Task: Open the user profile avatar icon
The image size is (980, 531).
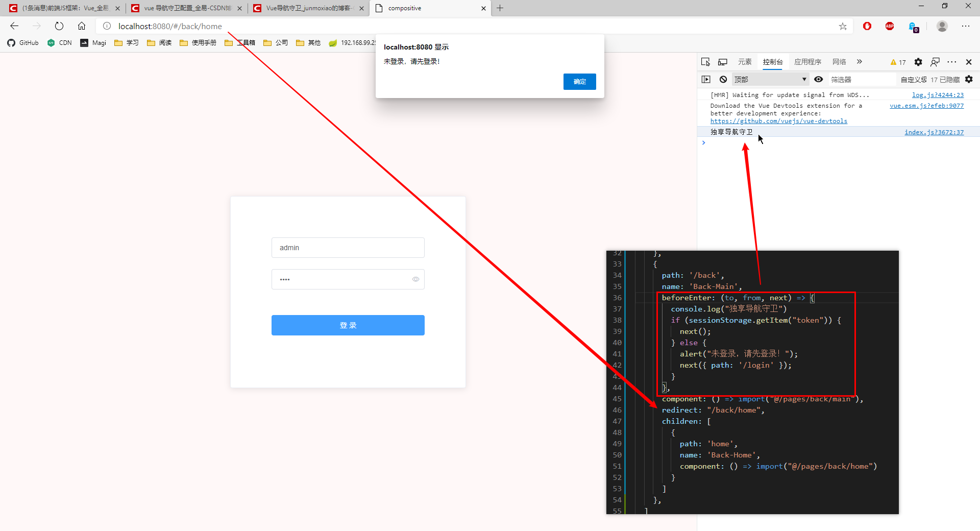Action: click(942, 26)
